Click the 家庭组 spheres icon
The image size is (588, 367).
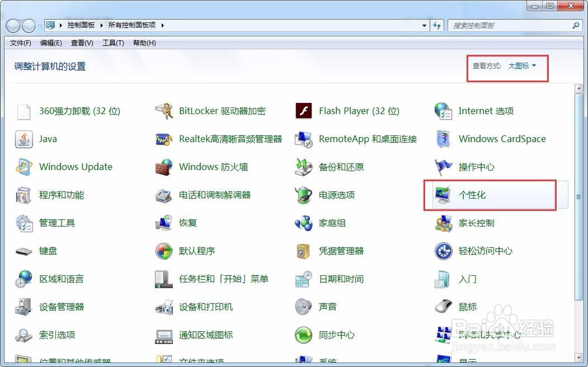pos(303,223)
